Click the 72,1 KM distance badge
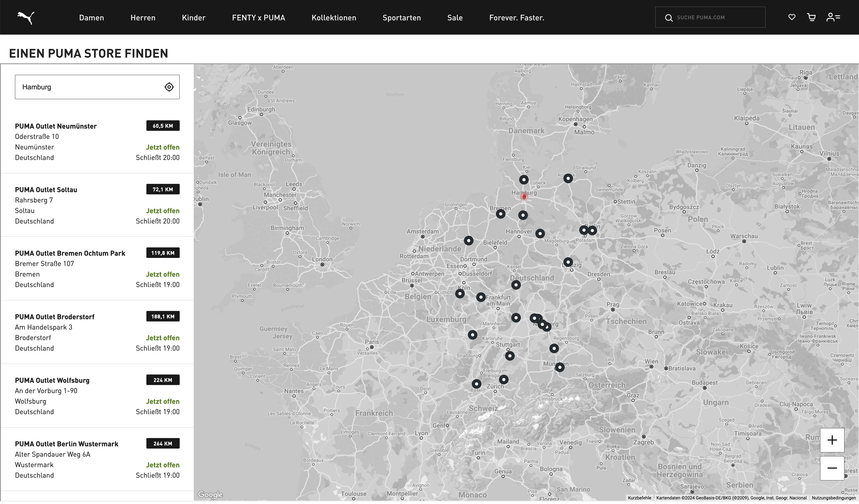 [163, 189]
